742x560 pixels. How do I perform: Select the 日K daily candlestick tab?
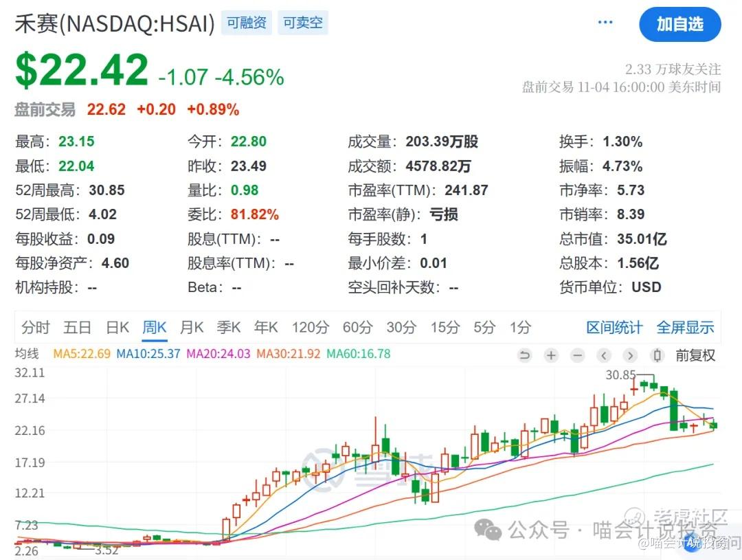pyautogui.click(x=117, y=327)
